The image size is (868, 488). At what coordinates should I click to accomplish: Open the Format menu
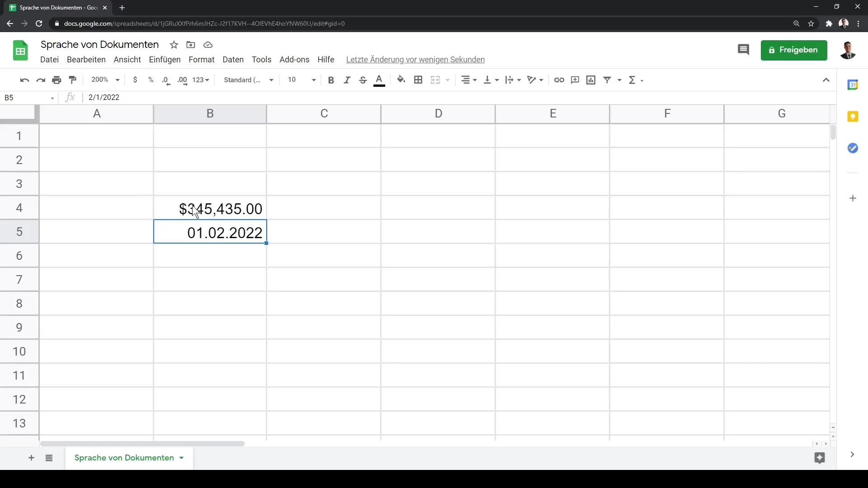tap(202, 59)
